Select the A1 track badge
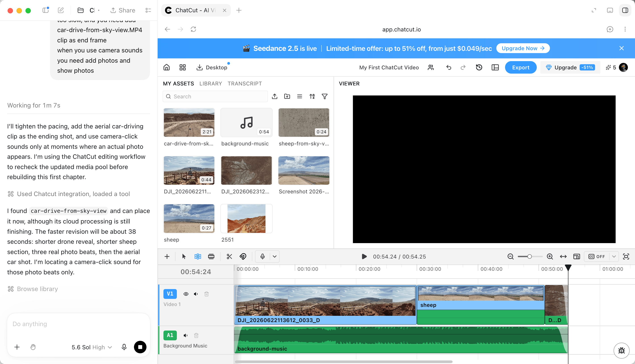The width and height of the screenshot is (635, 364). (170, 335)
